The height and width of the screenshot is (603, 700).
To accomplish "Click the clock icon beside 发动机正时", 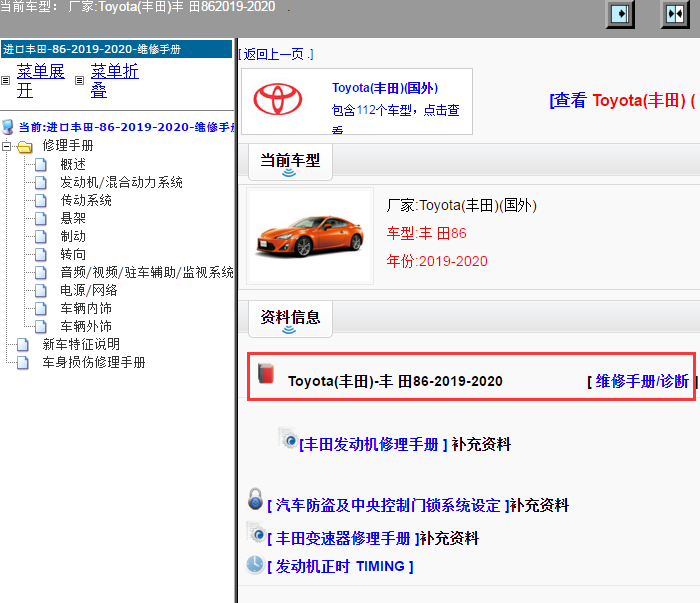I will (x=255, y=564).
